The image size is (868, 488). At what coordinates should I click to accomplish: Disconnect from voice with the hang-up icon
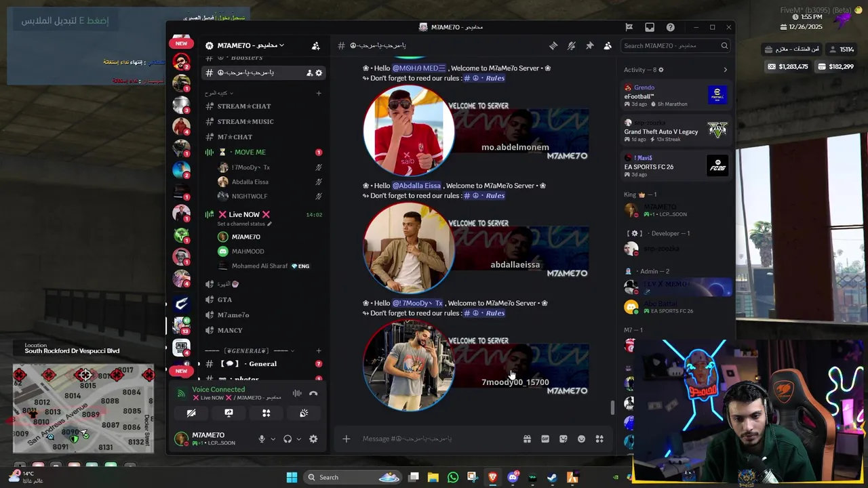coord(313,393)
